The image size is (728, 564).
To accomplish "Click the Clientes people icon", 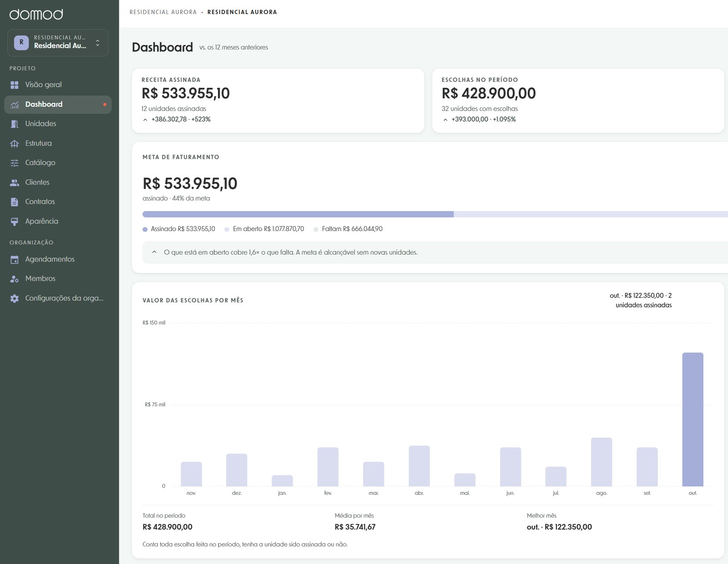I will click(15, 182).
